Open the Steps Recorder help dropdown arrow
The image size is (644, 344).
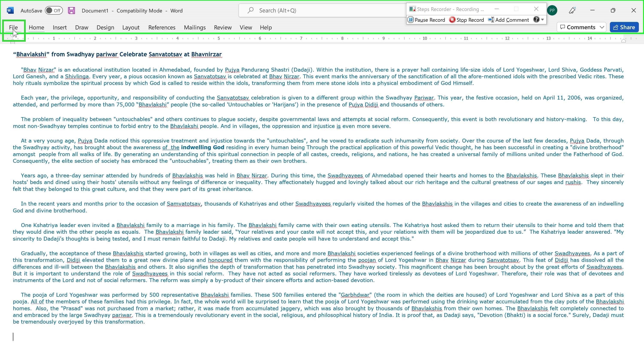click(x=542, y=20)
